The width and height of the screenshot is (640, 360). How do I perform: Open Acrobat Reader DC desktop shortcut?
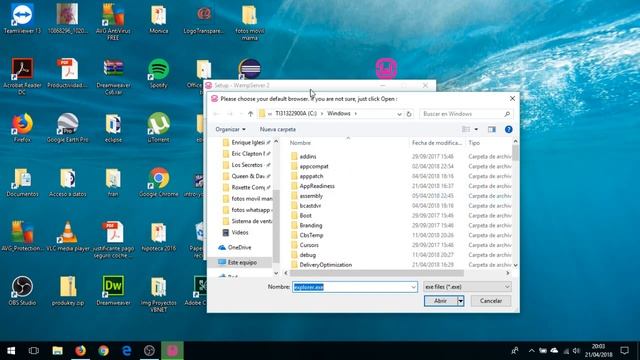[22, 76]
